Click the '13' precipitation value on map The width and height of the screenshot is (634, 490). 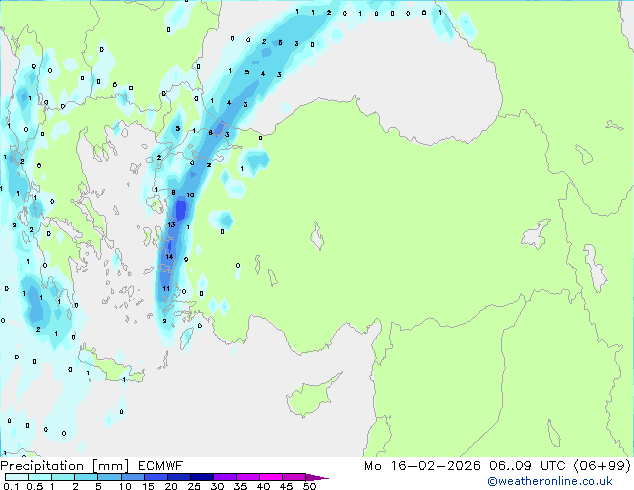pyautogui.click(x=171, y=224)
